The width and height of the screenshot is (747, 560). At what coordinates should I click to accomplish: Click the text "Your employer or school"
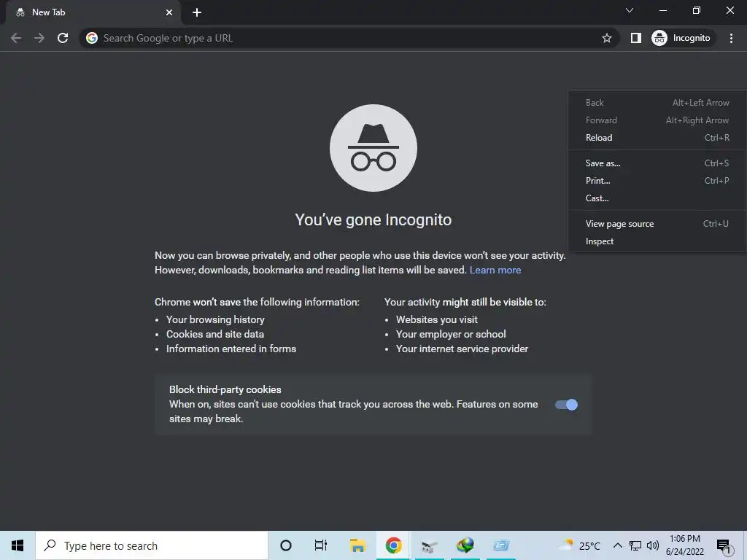tap(451, 334)
